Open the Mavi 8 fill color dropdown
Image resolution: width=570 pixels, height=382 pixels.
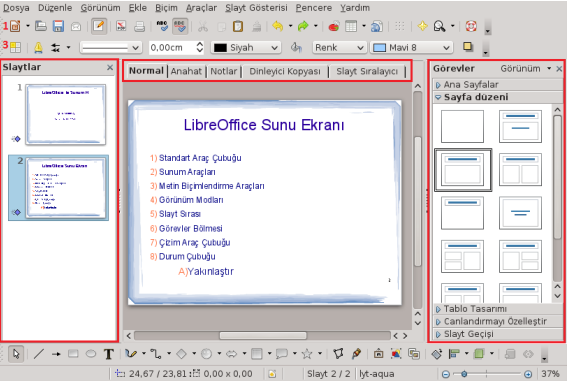(412, 48)
